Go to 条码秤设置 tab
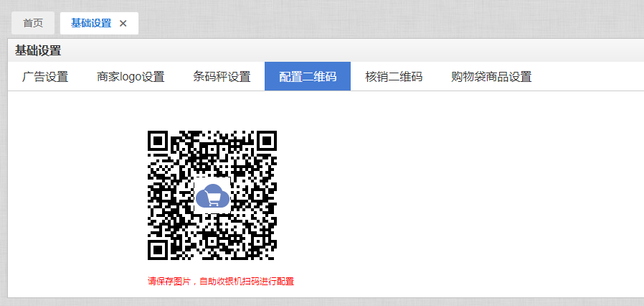 click(x=222, y=76)
